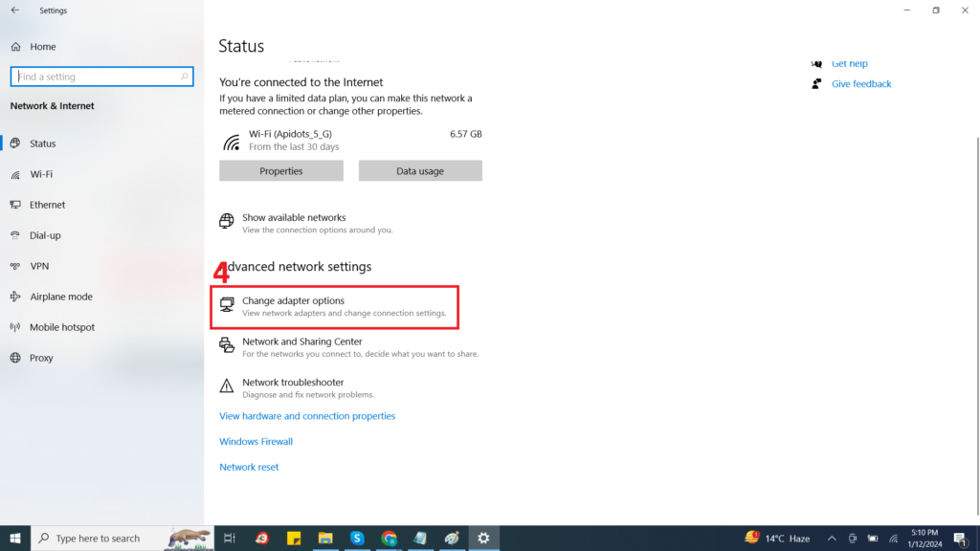The width and height of the screenshot is (980, 551).
Task: Expand hidden icons in the system tray
Action: click(x=831, y=539)
